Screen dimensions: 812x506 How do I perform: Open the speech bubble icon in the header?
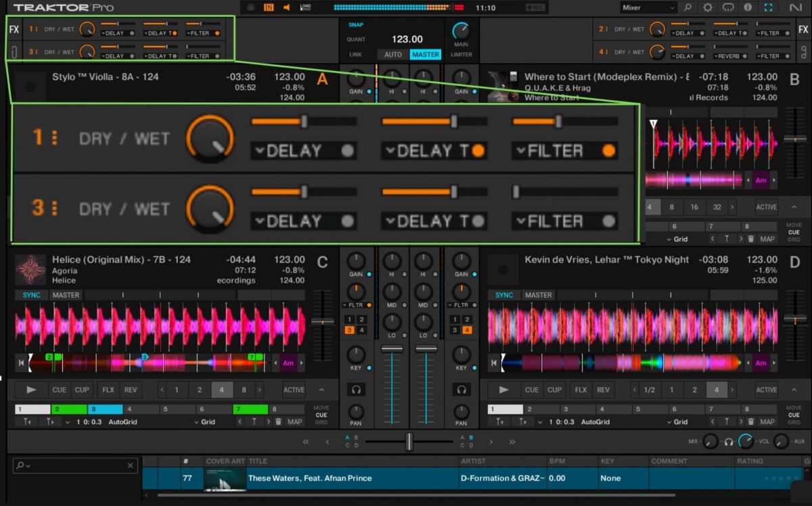pyautogui.click(x=728, y=7)
